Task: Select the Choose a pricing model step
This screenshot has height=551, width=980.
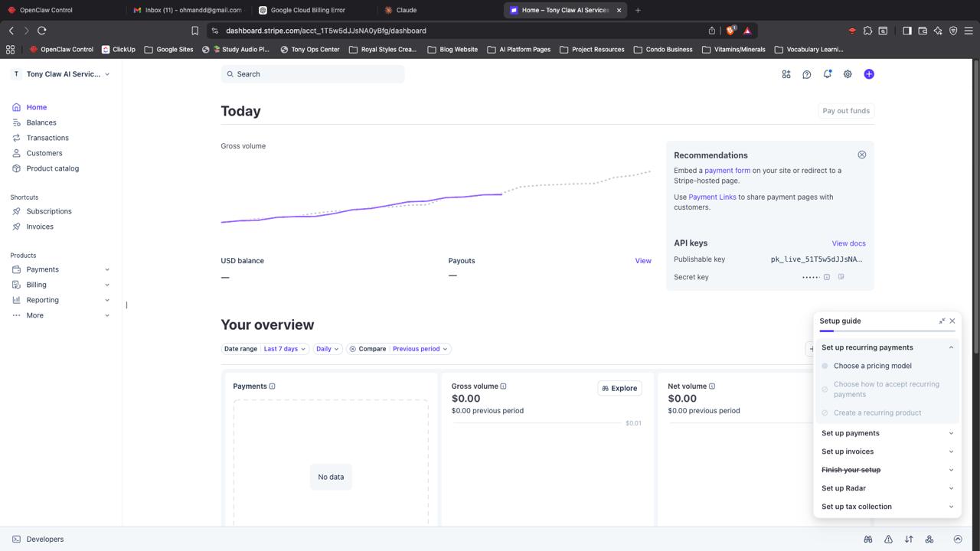Action: pos(872,366)
